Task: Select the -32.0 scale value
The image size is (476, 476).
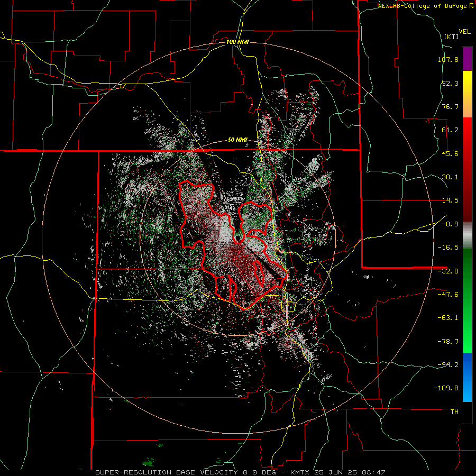Action: pos(448,271)
